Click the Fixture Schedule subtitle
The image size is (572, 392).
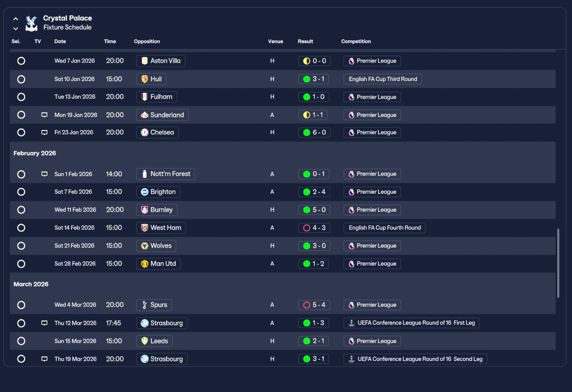(x=67, y=27)
